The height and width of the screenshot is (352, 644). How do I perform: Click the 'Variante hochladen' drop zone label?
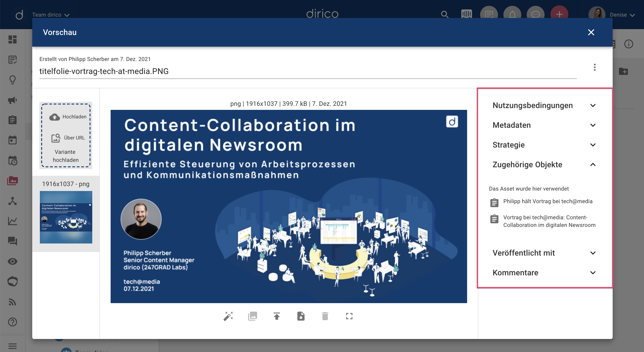coord(66,156)
